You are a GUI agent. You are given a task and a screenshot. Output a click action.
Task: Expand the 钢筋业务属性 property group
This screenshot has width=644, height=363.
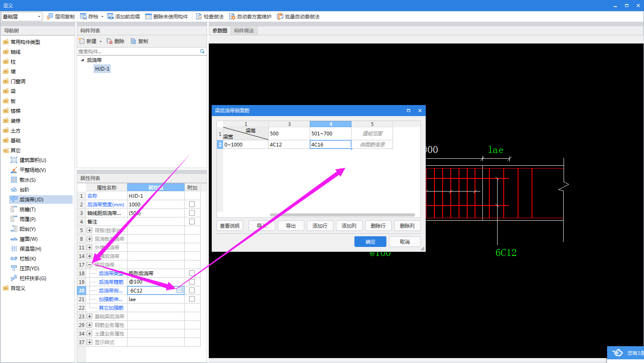tap(89, 325)
